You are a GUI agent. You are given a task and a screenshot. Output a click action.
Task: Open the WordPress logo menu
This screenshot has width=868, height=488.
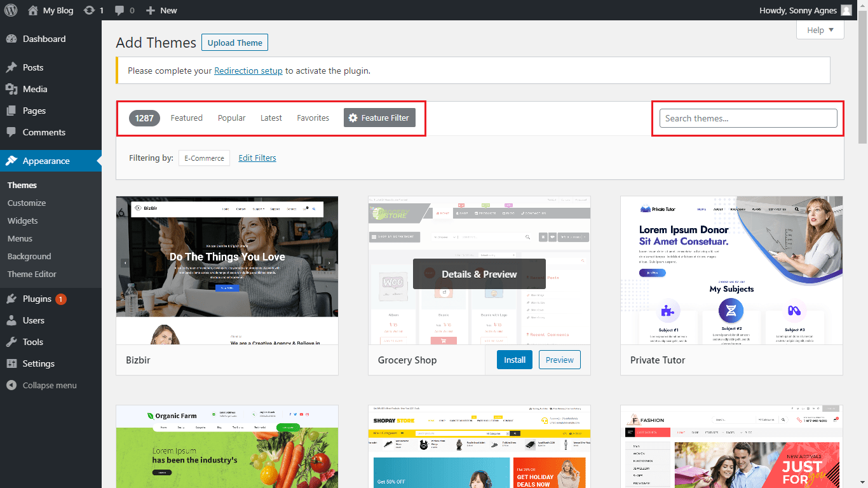pyautogui.click(x=11, y=10)
